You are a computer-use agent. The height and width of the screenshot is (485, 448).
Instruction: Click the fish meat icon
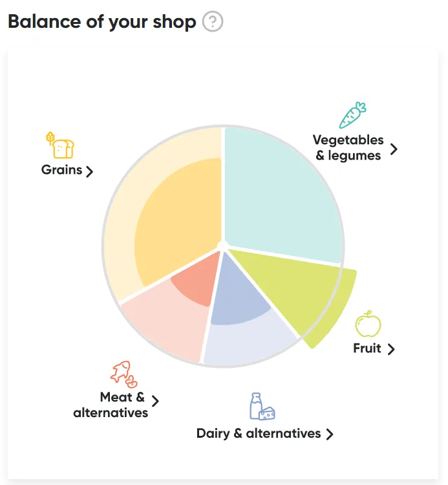pyautogui.click(x=123, y=374)
